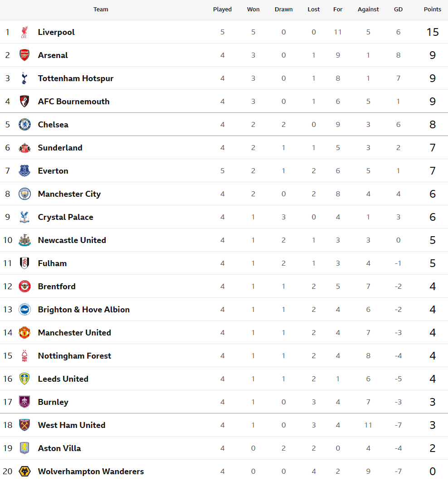
Task: Click the Chelsea club badge
Action: click(24, 125)
